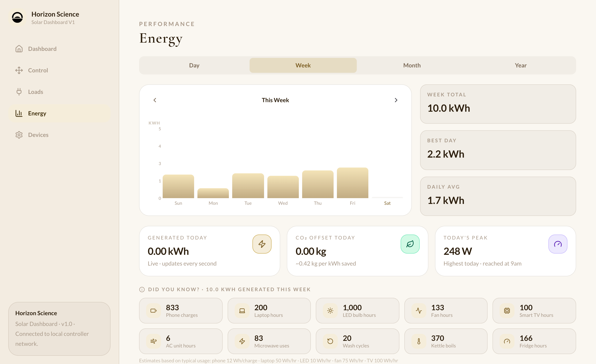
Task: Click the Wash cycles rotate icon
Action: 330,341
